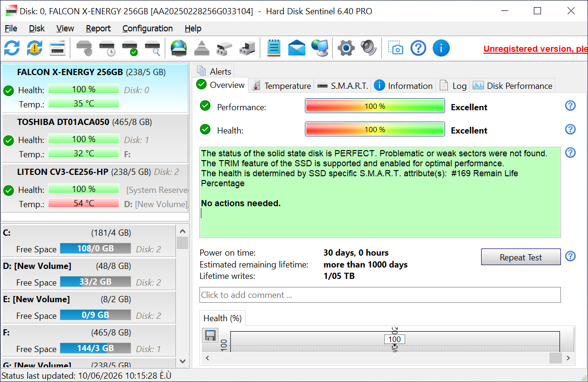Open the S.M.A.R.T. tab

point(342,86)
